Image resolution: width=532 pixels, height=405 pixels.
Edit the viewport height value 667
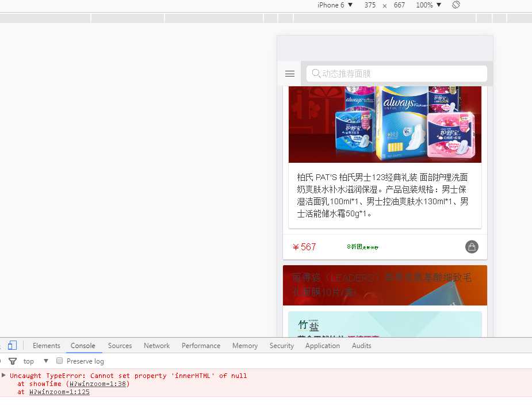(x=399, y=5)
